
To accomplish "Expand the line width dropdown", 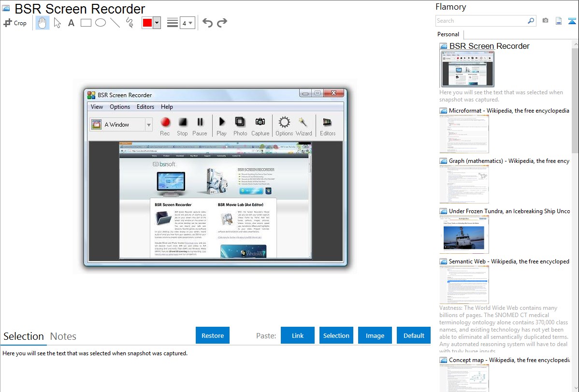I will tap(188, 23).
